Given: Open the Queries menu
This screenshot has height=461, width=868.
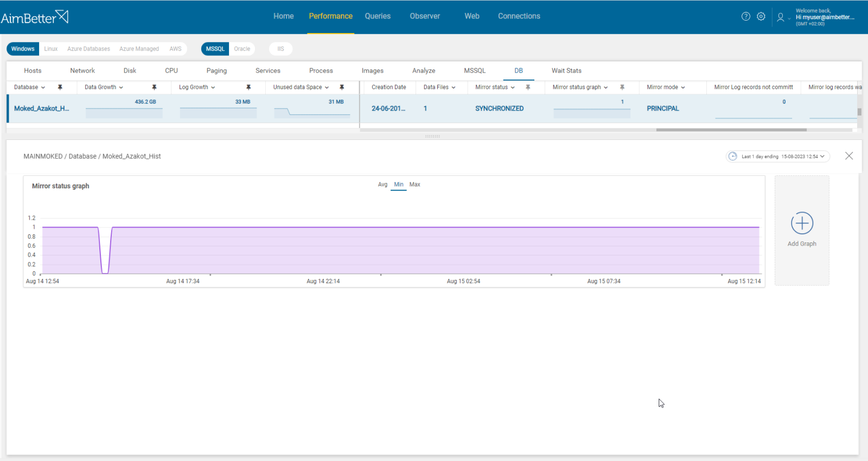Looking at the screenshot, I should (378, 16).
